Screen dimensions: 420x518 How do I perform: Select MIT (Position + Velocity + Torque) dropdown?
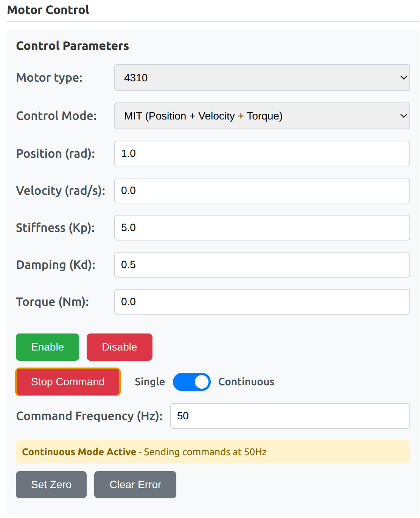tap(262, 116)
